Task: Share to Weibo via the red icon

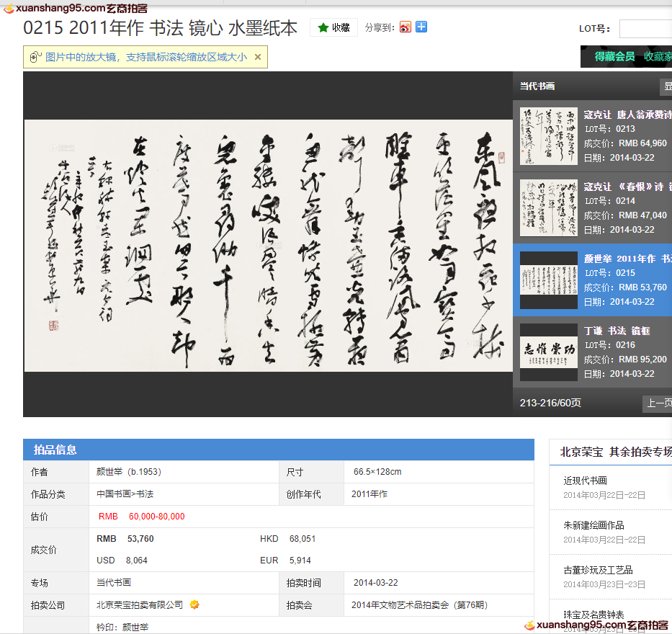Action: (405, 27)
